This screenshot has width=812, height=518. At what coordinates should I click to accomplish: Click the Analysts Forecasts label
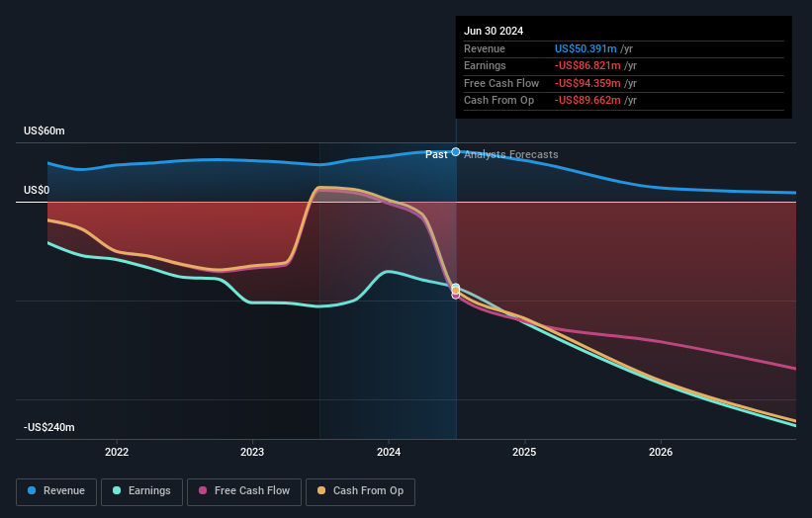click(x=511, y=154)
